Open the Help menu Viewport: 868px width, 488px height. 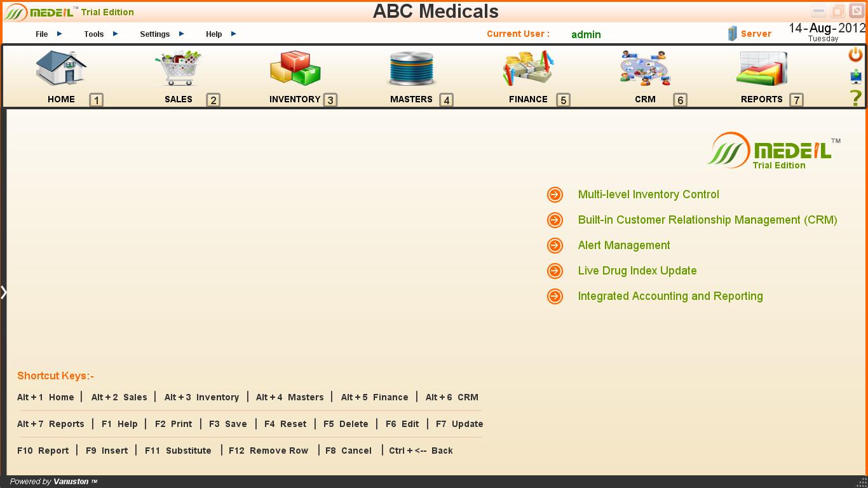214,34
